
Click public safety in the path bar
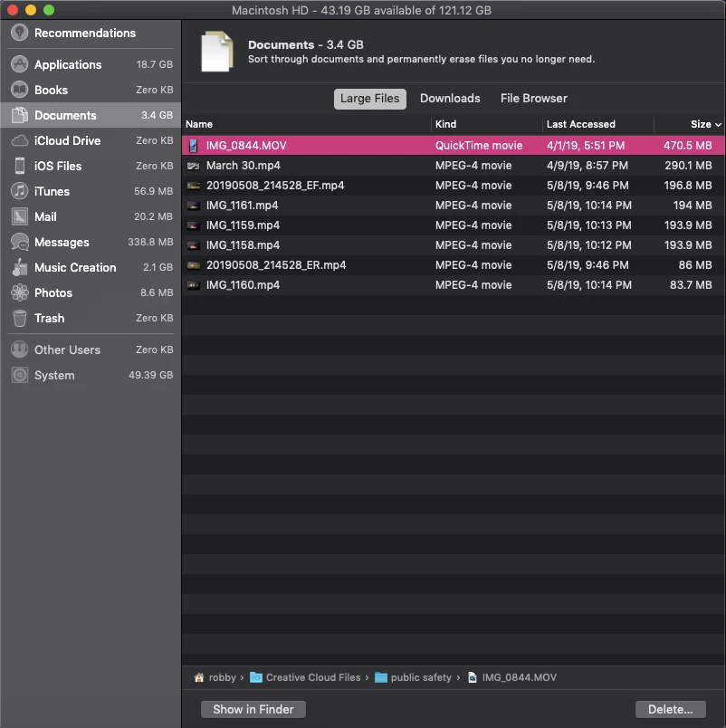click(x=421, y=677)
